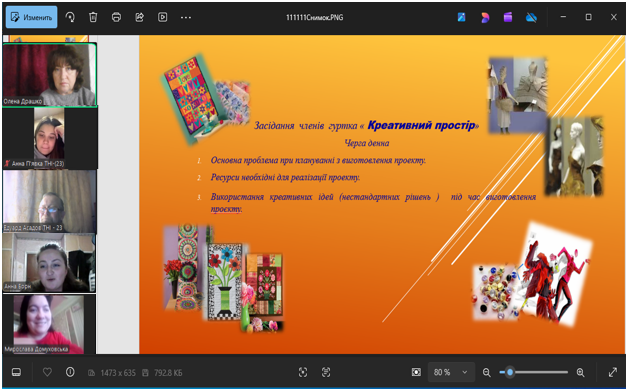
Task: Select Мирослава Домуховська video thumbnail
Action: click(49, 324)
